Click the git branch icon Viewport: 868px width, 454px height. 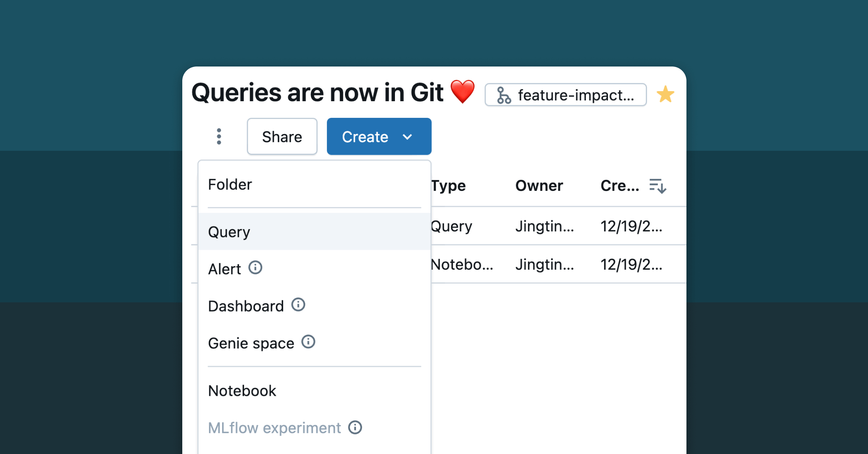[503, 95]
